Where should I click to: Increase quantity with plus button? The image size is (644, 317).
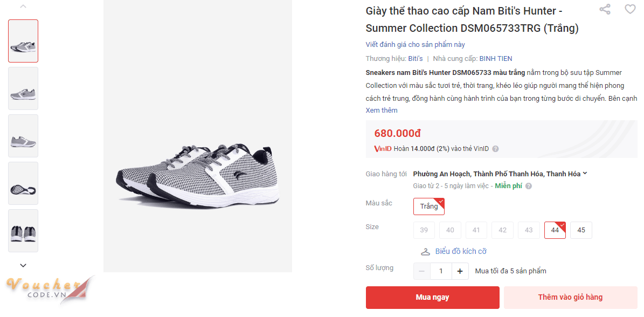(x=460, y=271)
